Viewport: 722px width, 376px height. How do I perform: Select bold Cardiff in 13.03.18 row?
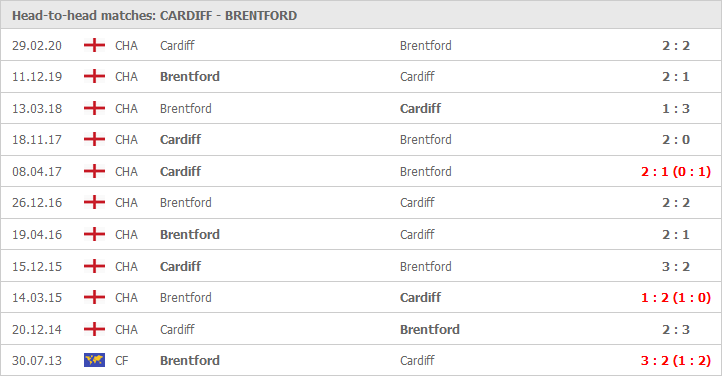pos(420,108)
